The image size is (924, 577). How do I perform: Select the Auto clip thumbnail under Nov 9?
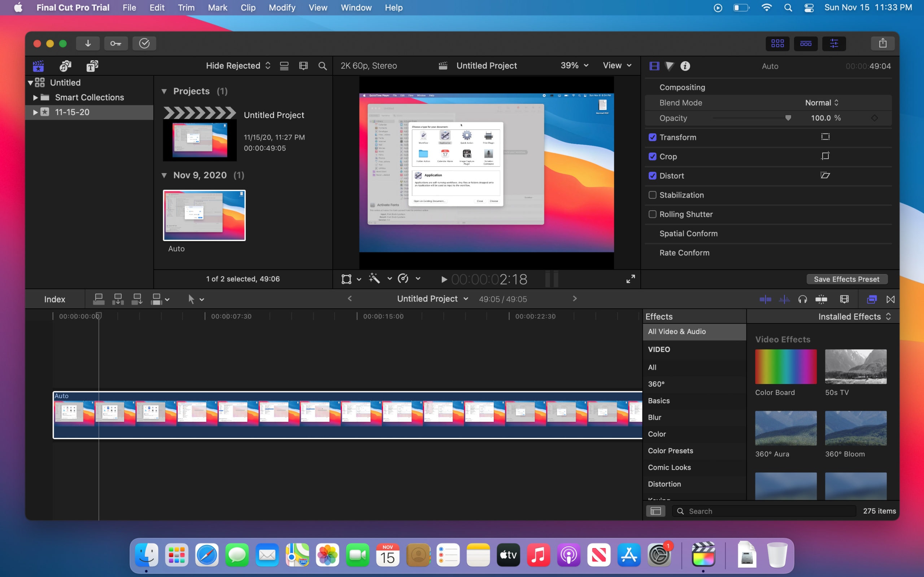tap(204, 215)
